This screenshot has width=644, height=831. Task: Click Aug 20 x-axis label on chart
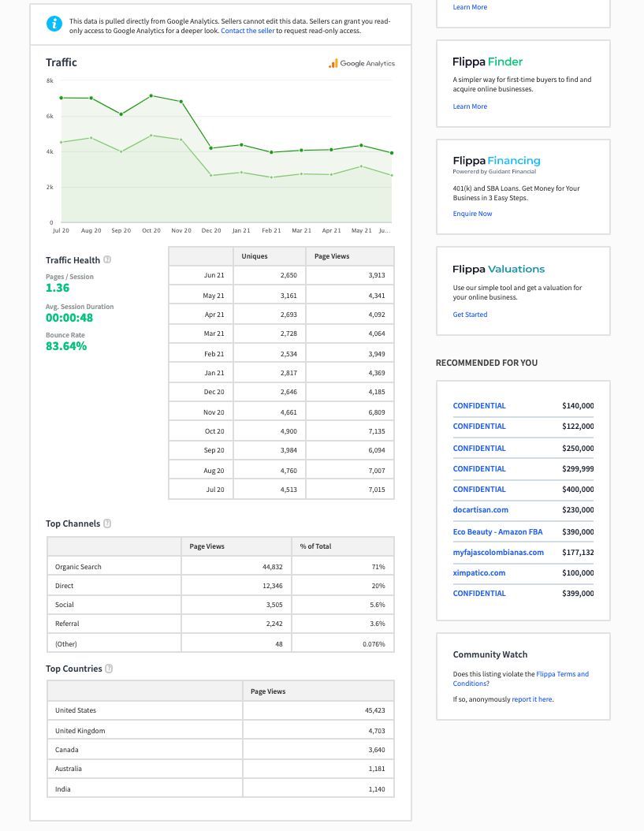[91, 230]
